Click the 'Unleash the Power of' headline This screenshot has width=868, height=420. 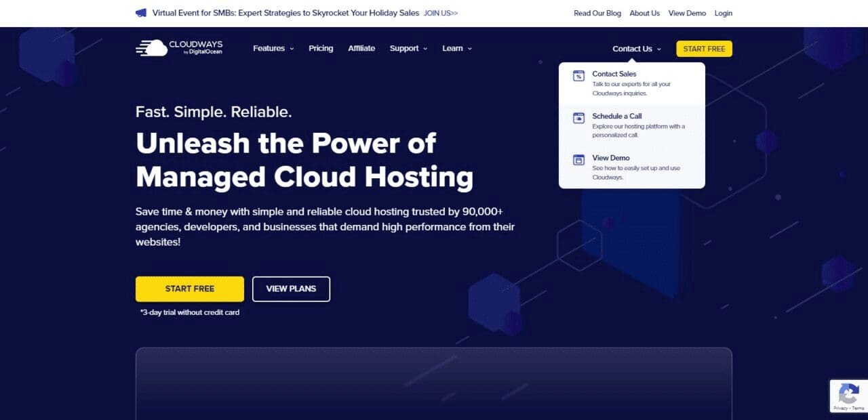click(x=285, y=143)
